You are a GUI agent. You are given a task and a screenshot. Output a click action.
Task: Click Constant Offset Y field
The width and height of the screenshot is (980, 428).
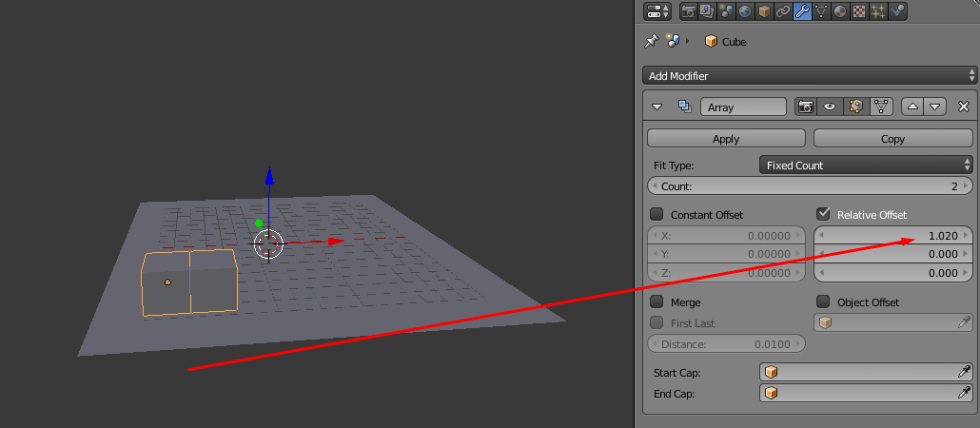tap(726, 254)
